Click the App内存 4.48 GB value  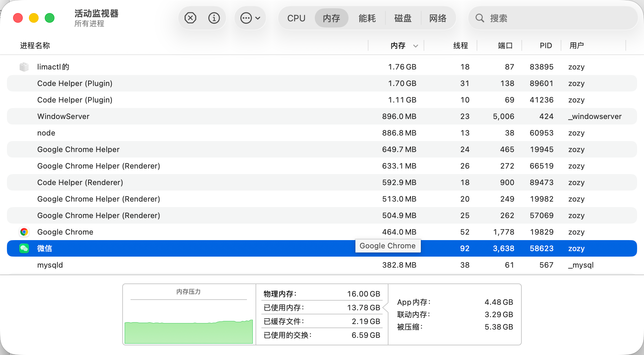click(x=499, y=302)
